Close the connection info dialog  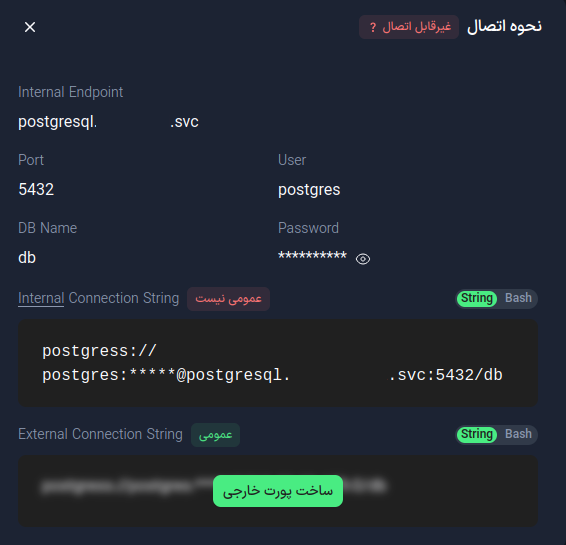tap(30, 27)
